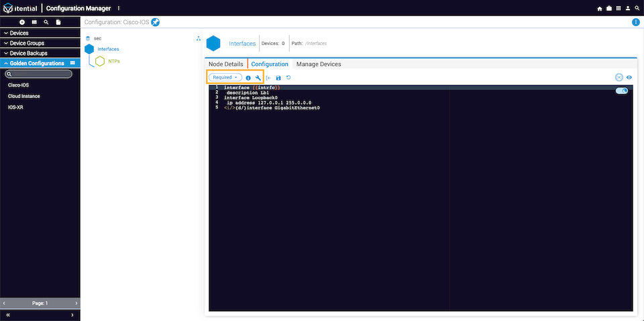Click the Interfaces title in node header

pyautogui.click(x=242, y=44)
